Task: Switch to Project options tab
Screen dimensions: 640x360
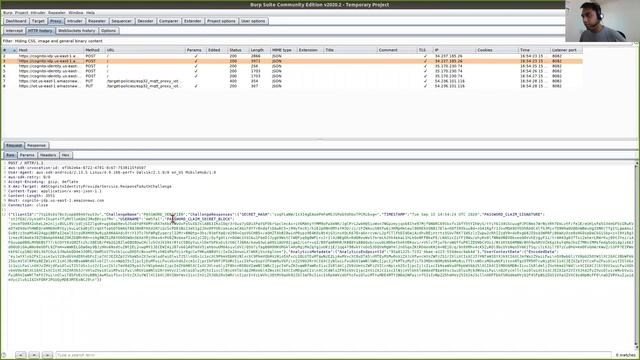Action: (221, 21)
